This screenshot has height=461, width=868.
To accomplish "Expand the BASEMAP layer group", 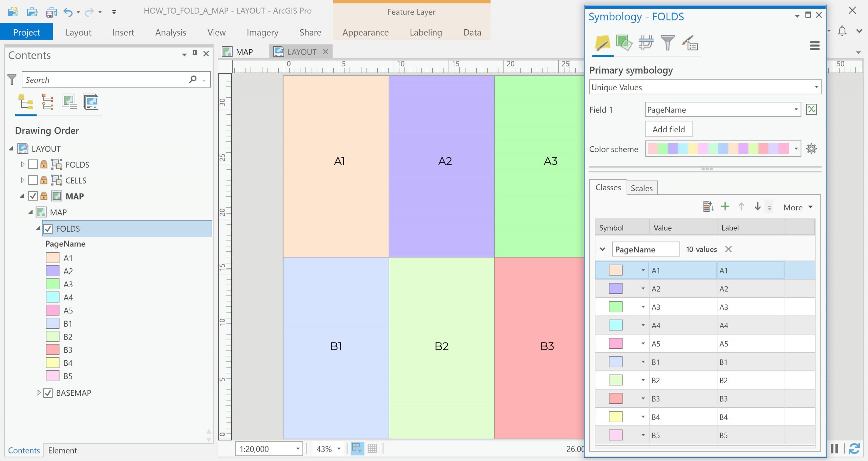I will pyautogui.click(x=39, y=393).
